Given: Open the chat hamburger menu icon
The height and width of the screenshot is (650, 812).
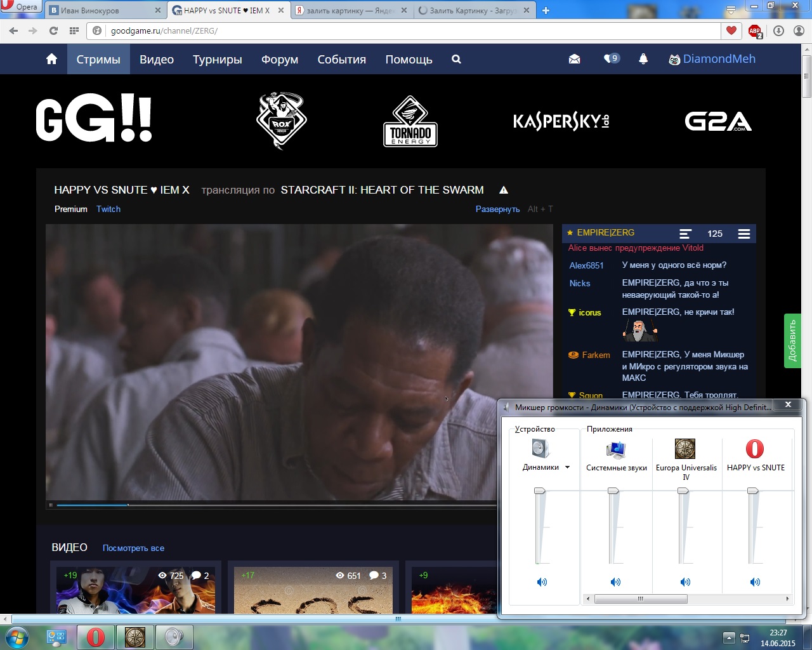Looking at the screenshot, I should [x=744, y=234].
